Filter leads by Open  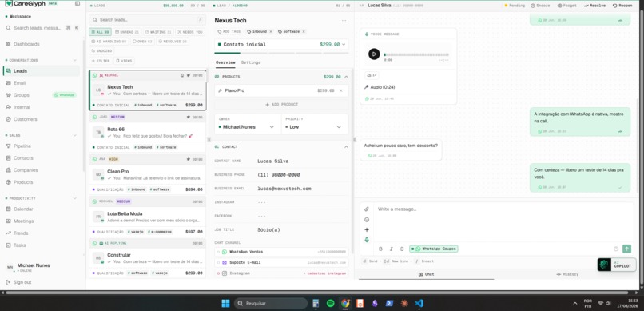pyautogui.click(x=142, y=42)
